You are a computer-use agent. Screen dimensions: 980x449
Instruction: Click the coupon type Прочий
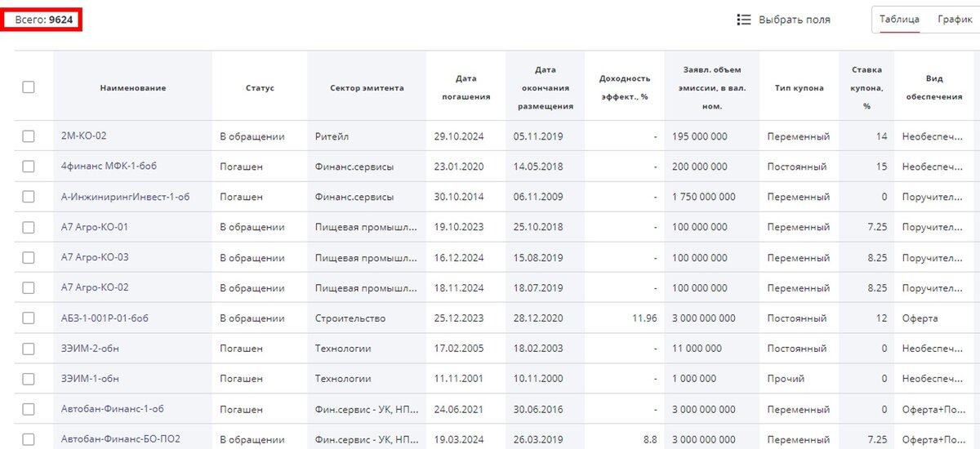786,379
